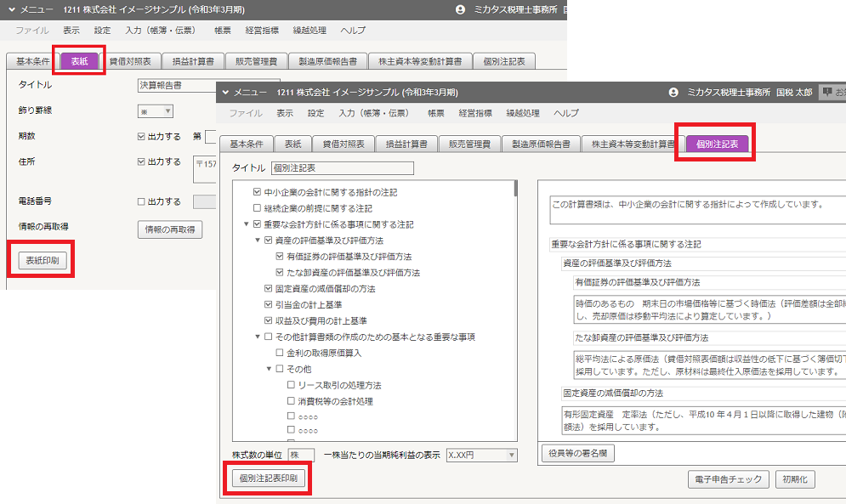Check 継続企業の前提に関する注記 checkbox
The width and height of the screenshot is (846, 504).
[x=257, y=207]
